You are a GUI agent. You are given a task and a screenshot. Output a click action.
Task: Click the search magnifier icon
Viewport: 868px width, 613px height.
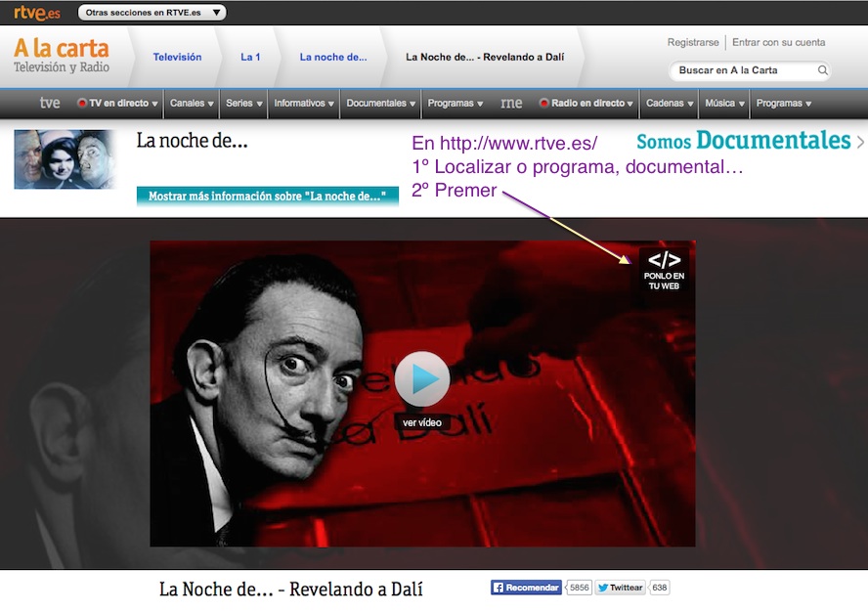(x=824, y=70)
